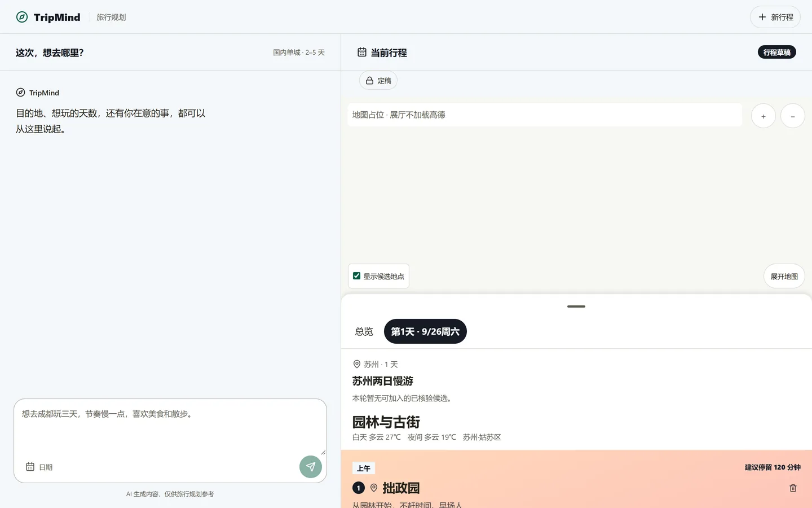The height and width of the screenshot is (508, 812).
Task: Click the TripMind compass logo icon
Action: (x=22, y=17)
